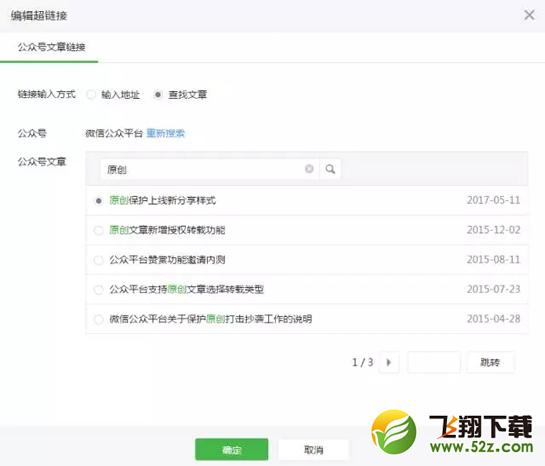
Task: Click the page indicator 1 / 3
Action: tap(363, 362)
